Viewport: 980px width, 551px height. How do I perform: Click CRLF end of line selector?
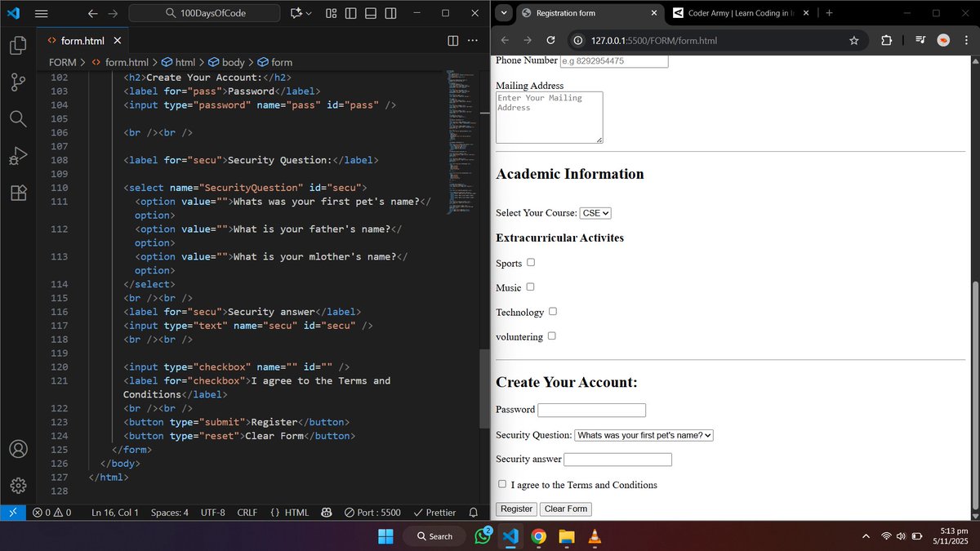(x=247, y=513)
